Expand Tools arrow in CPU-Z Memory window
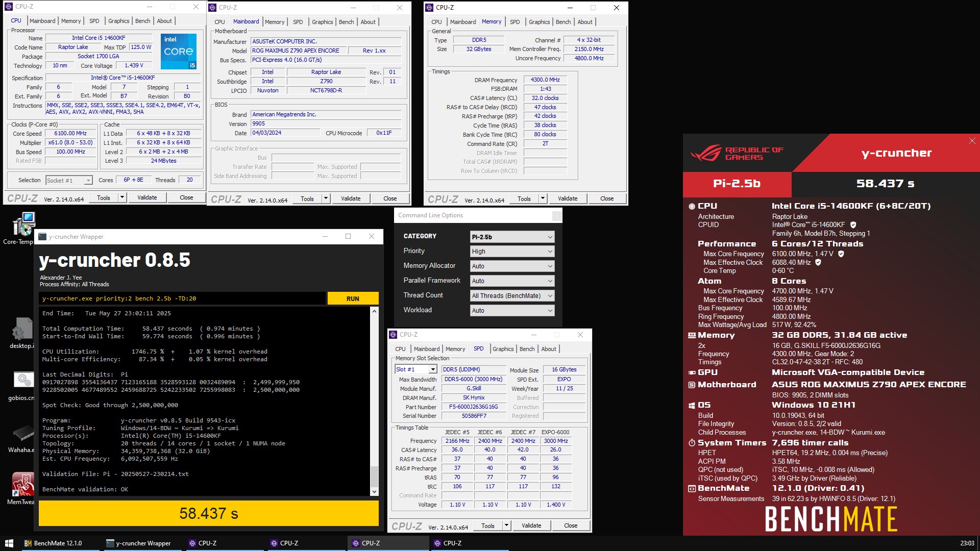The width and height of the screenshot is (980, 551). pos(543,198)
